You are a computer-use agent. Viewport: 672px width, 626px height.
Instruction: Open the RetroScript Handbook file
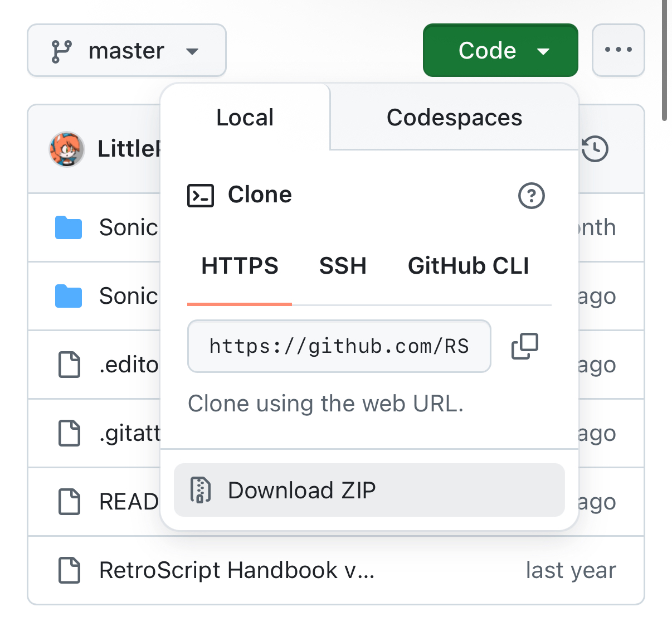237,570
